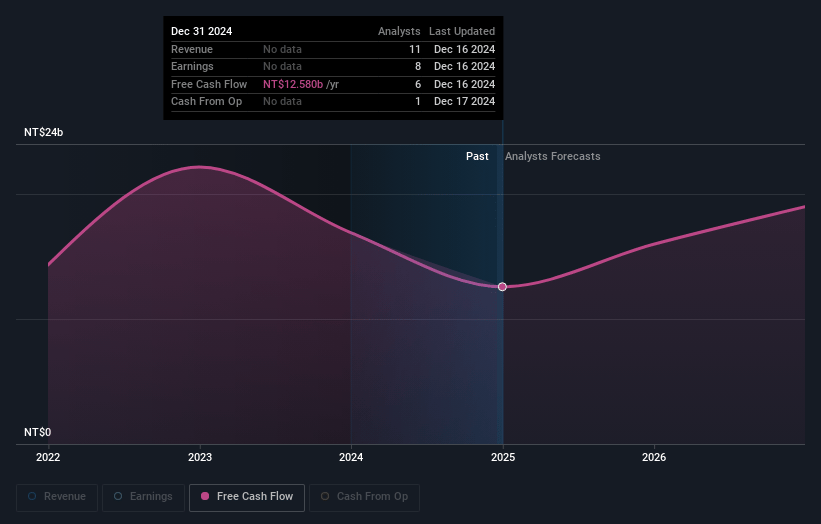Screen dimensions: 821x524
Task: Click the 2025 x-axis label
Action: click(503, 457)
